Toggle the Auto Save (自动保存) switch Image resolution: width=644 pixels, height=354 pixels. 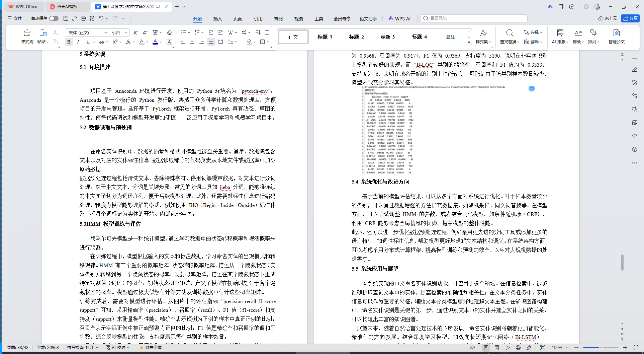(x=54, y=18)
